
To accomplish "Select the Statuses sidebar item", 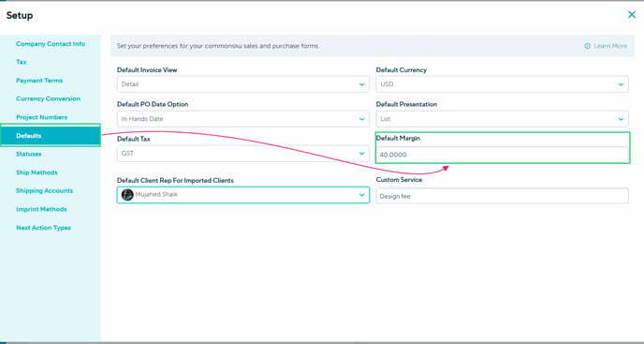I will (29, 154).
